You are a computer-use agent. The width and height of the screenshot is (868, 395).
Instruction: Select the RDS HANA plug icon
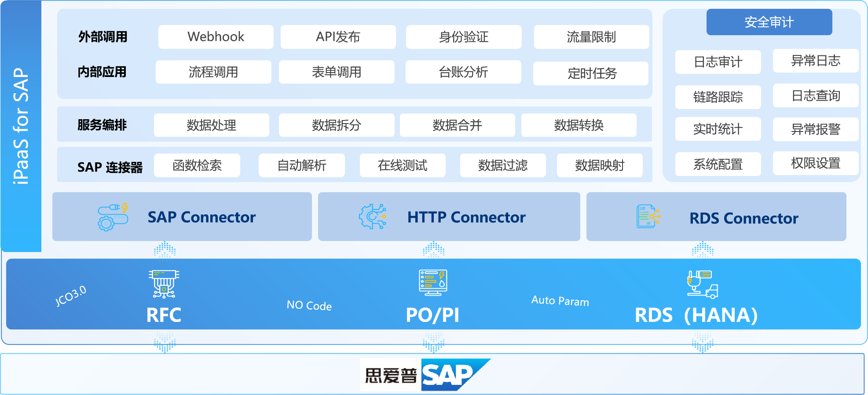[x=703, y=285]
